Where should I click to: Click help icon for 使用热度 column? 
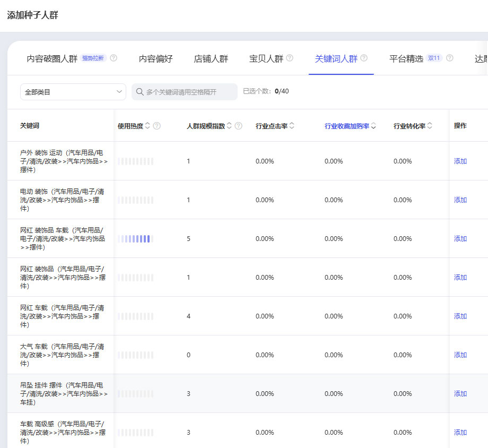pos(157,126)
